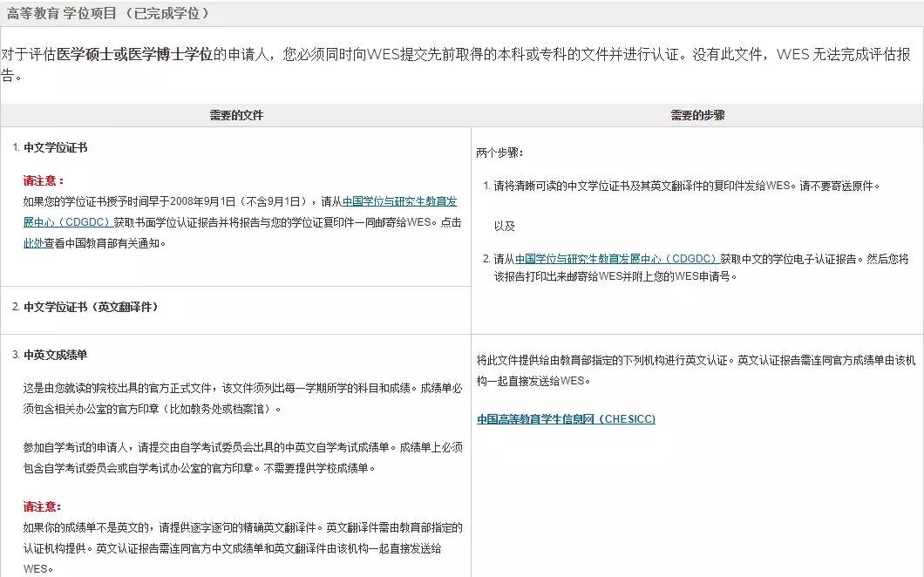Click the 需要的步骤 column header
This screenshot has height=577, width=924.
697,116
